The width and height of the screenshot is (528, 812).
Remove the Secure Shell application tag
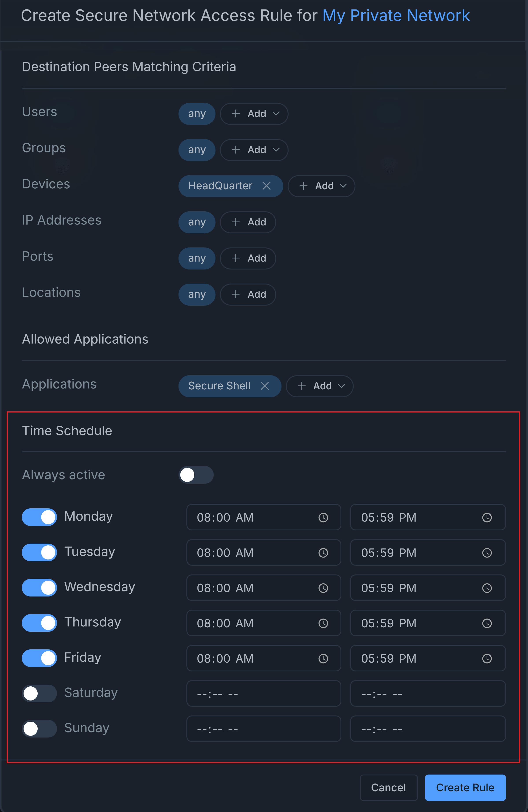pyautogui.click(x=265, y=386)
